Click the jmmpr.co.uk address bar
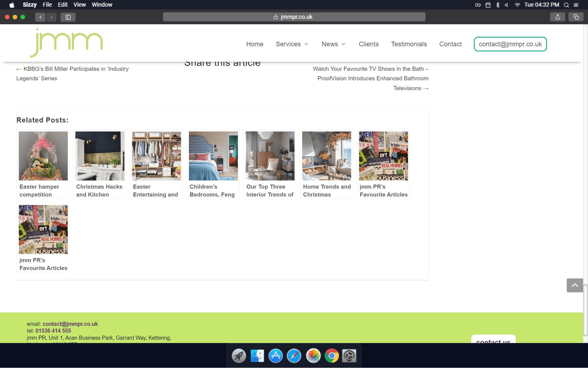Viewport: 588px width, 368px height. [294, 17]
